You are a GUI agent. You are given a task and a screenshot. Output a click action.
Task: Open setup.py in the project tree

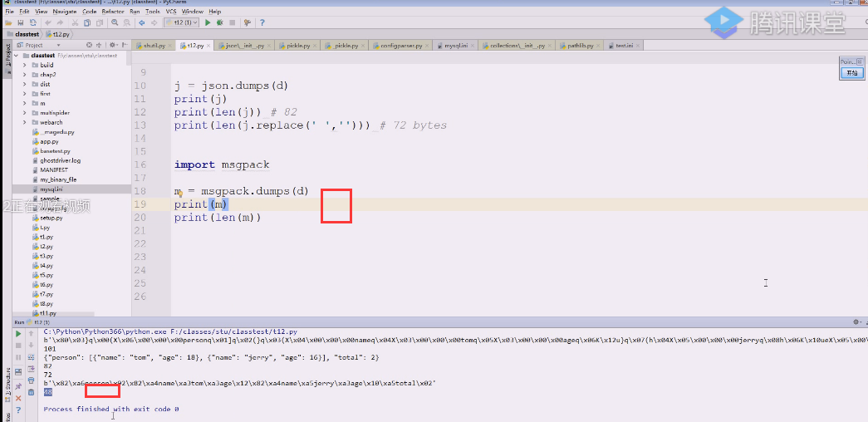51,218
